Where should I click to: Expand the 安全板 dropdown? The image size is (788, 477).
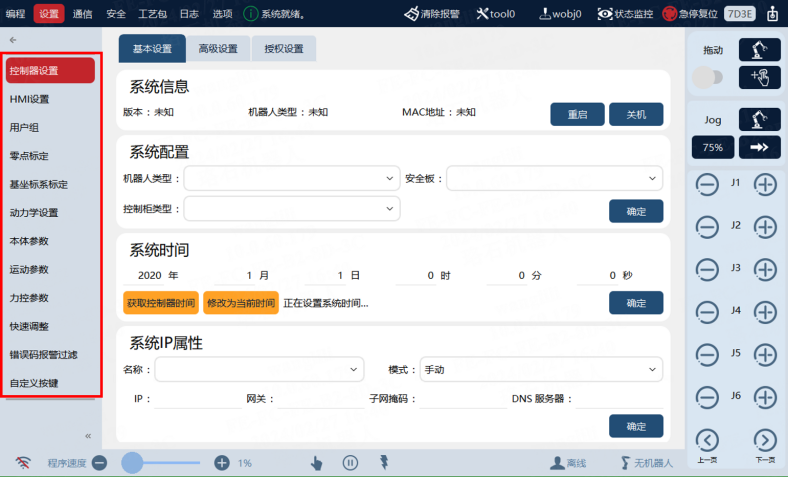(x=554, y=178)
